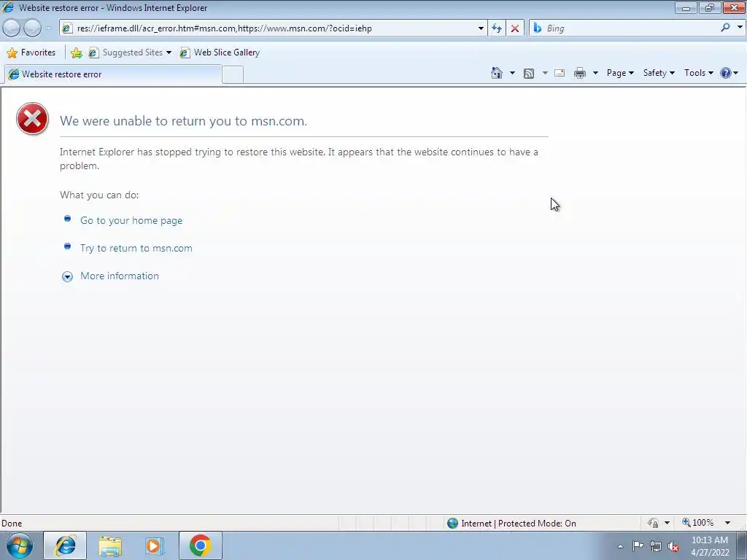
Task: Expand the Home button dropdown arrow
Action: [512, 73]
